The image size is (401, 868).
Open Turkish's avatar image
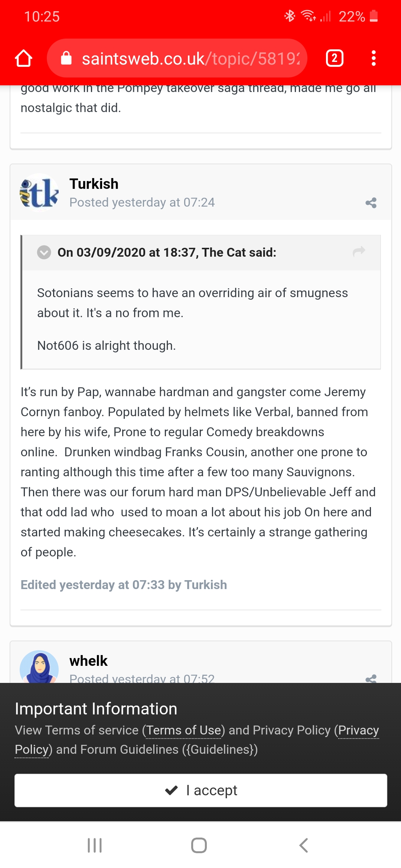(x=39, y=193)
